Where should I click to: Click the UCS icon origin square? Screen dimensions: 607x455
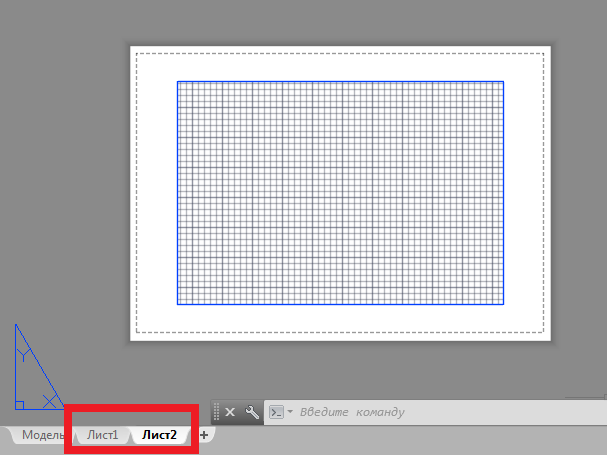(x=19, y=405)
